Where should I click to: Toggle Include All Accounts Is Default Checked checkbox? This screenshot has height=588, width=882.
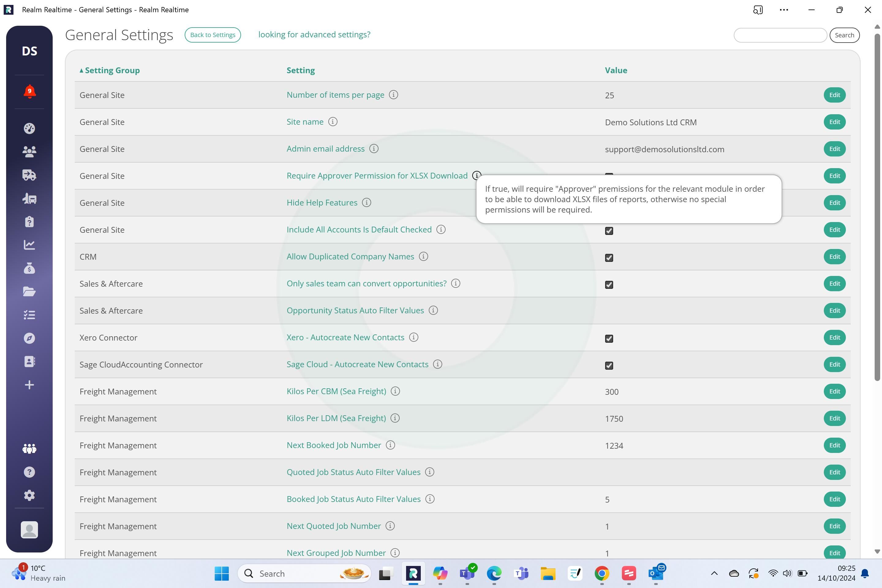609,231
